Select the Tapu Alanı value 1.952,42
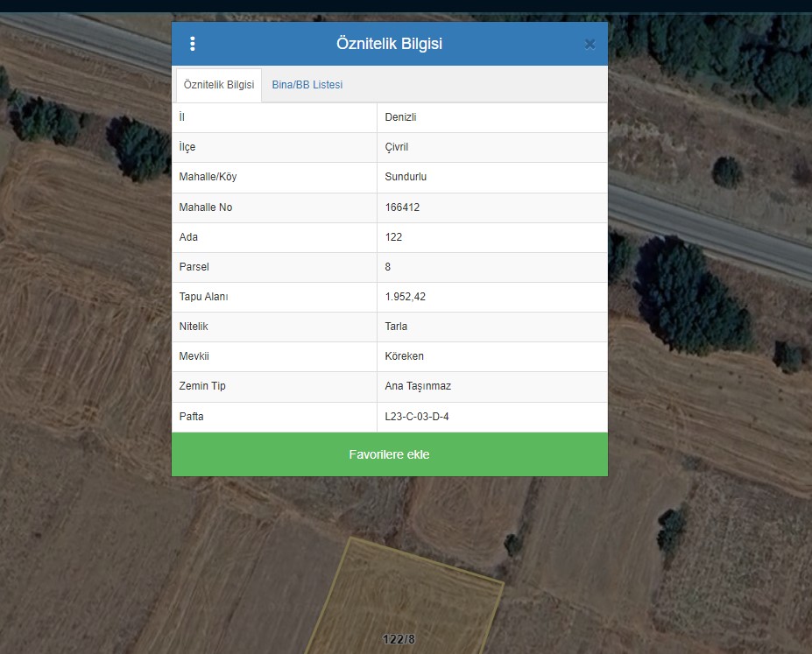Viewport: 812px width, 654px height. tap(405, 297)
